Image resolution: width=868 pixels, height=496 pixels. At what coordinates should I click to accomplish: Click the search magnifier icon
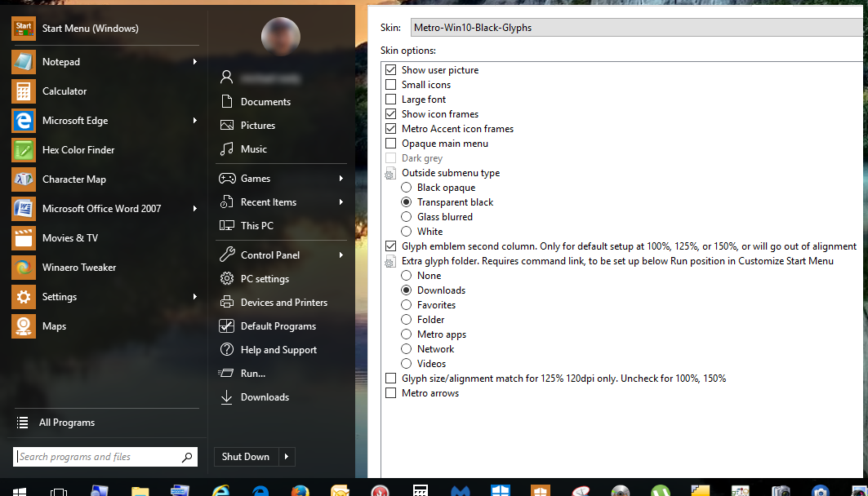coord(187,457)
